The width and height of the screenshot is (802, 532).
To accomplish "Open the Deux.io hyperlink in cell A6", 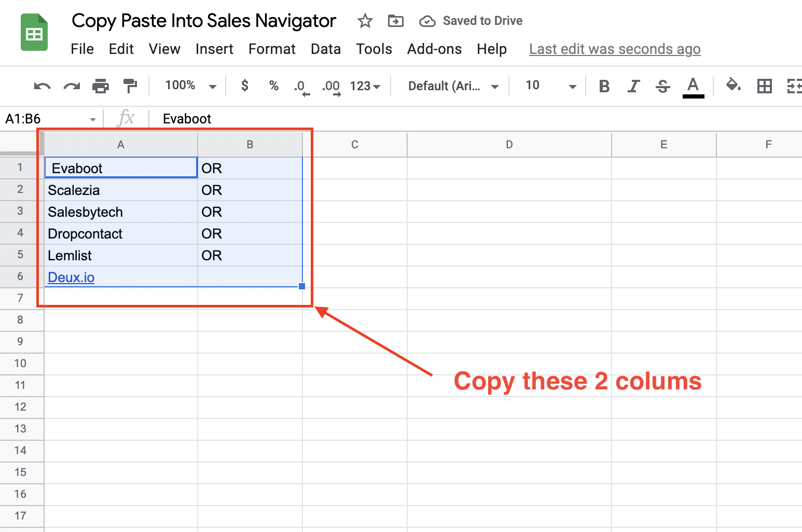I will (x=71, y=277).
